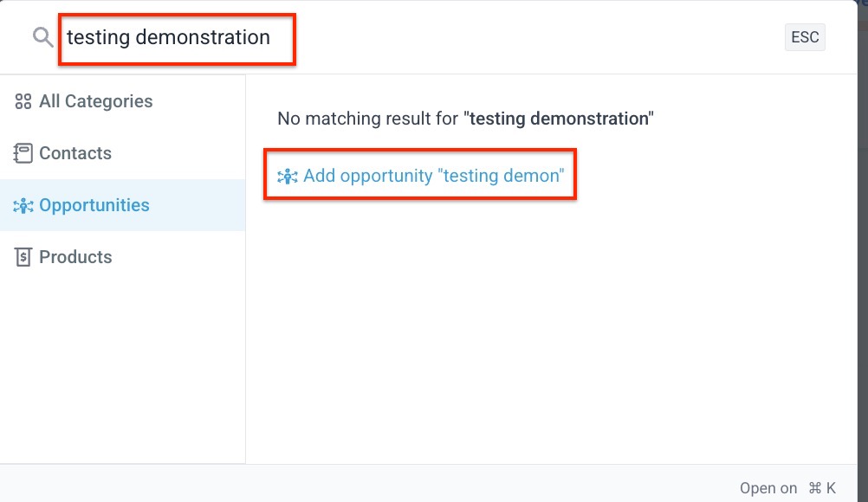Click the Opportunities network icon in sidebar

(x=23, y=206)
